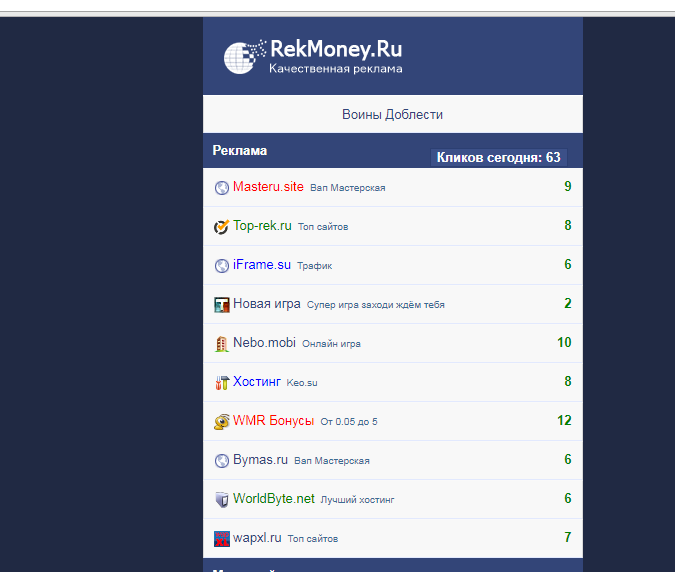
Task: Click the WMR Бонусы coin icon
Action: (222, 422)
